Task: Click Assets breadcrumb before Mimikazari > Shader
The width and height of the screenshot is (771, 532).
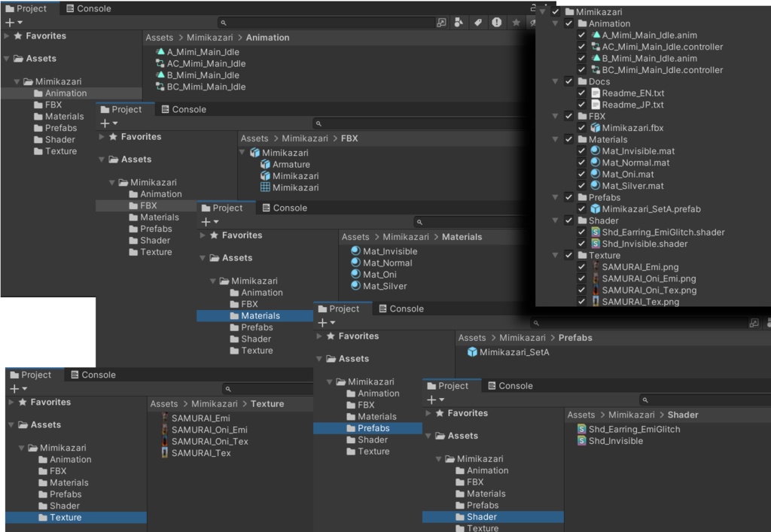Action: 581,415
